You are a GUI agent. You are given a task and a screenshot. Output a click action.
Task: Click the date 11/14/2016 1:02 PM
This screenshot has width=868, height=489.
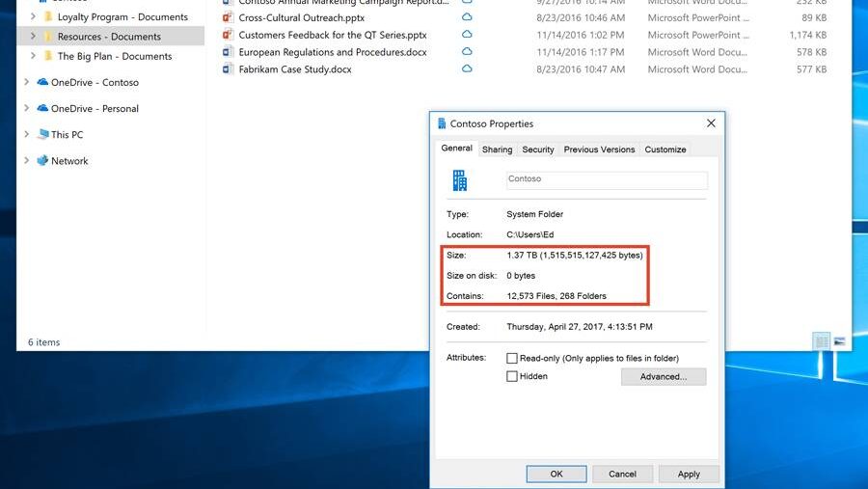pos(581,35)
